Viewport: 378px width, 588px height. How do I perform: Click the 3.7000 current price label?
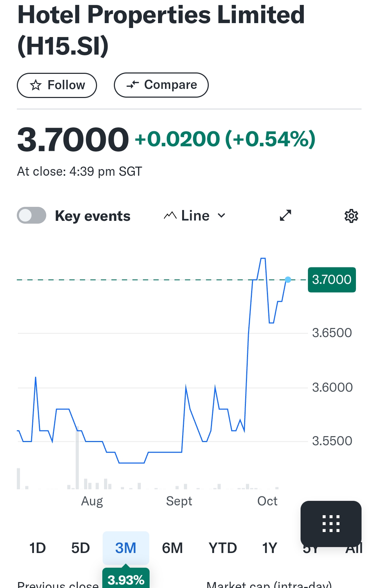[x=332, y=280]
